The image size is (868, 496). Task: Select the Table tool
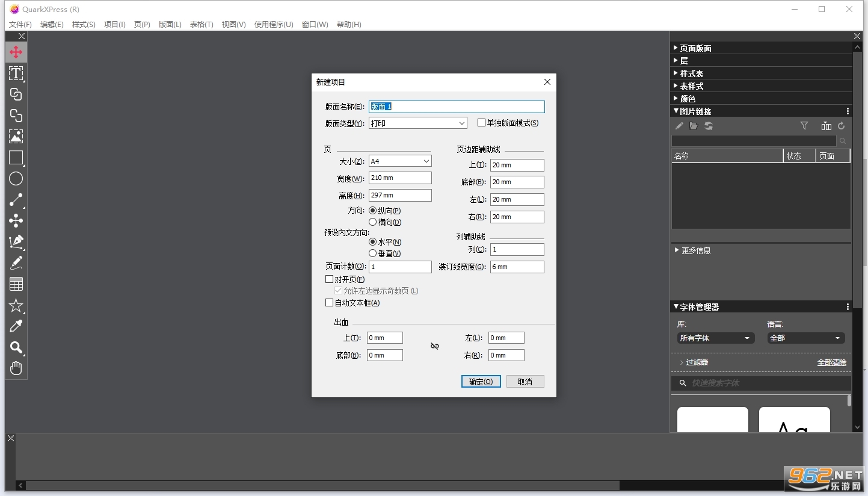coord(16,284)
